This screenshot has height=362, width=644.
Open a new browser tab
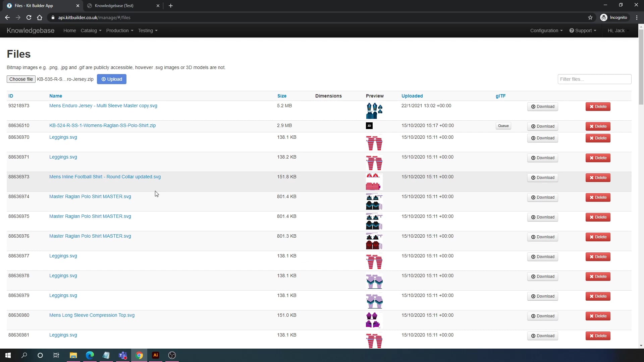point(171,6)
